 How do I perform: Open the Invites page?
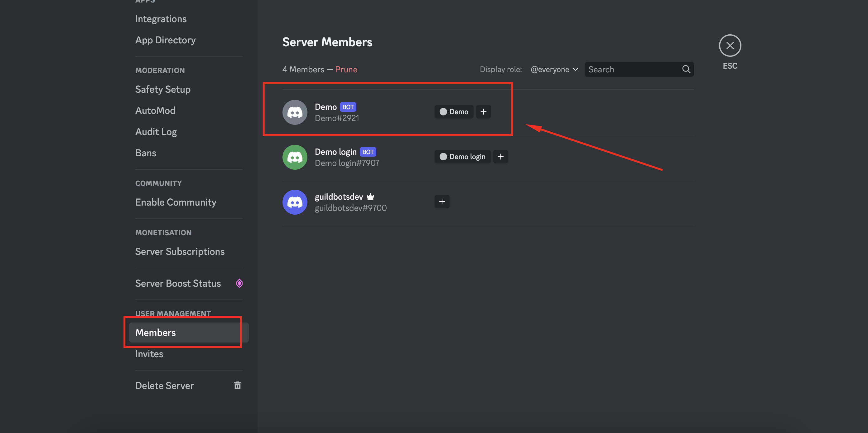click(149, 354)
